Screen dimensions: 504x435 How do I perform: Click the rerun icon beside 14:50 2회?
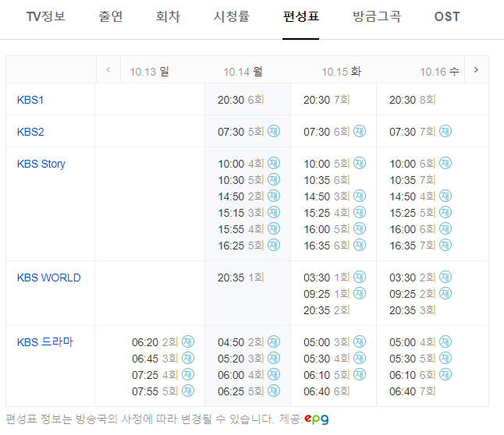pyautogui.click(x=274, y=196)
